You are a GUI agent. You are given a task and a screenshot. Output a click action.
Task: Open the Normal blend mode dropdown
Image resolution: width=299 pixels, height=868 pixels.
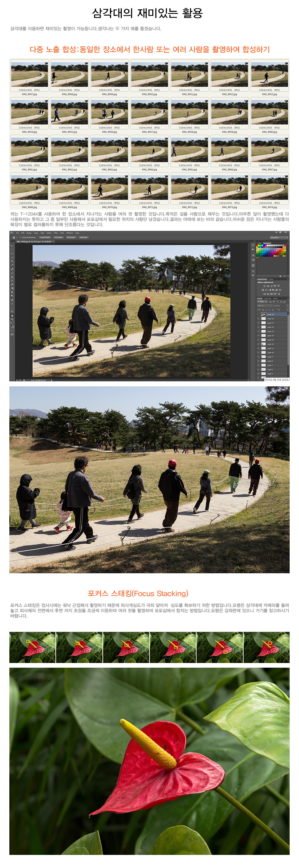(x=265, y=306)
